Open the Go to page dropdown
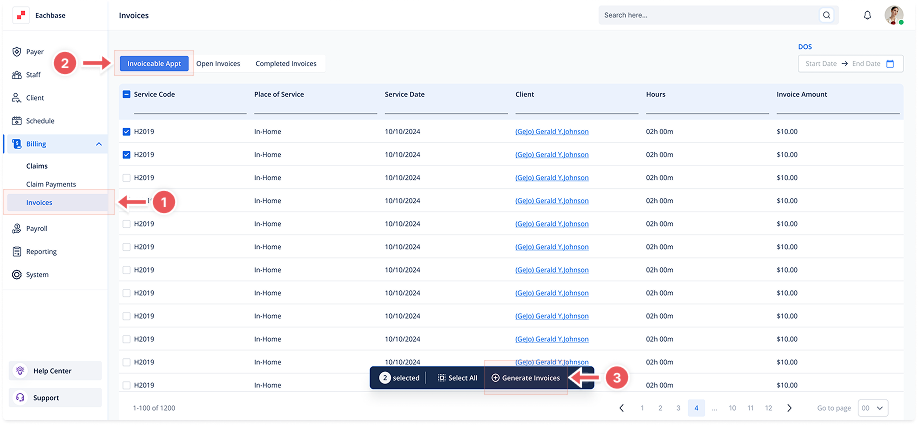 (x=873, y=408)
